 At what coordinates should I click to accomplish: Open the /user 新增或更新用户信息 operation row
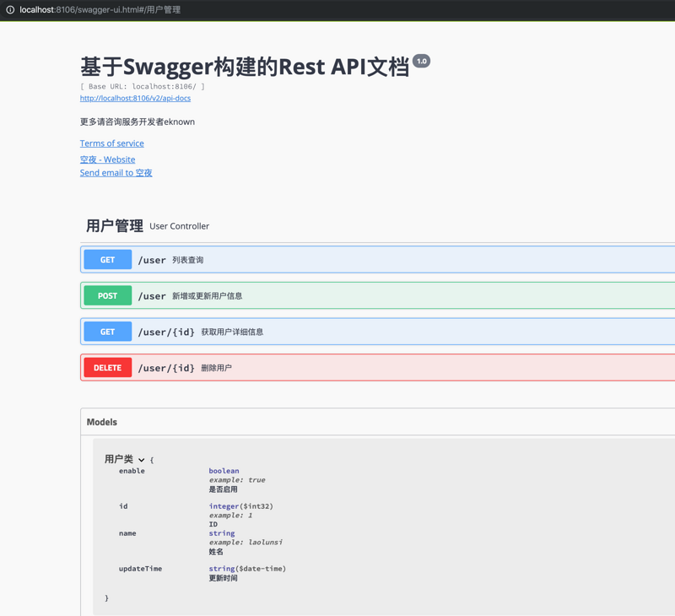[337, 295]
